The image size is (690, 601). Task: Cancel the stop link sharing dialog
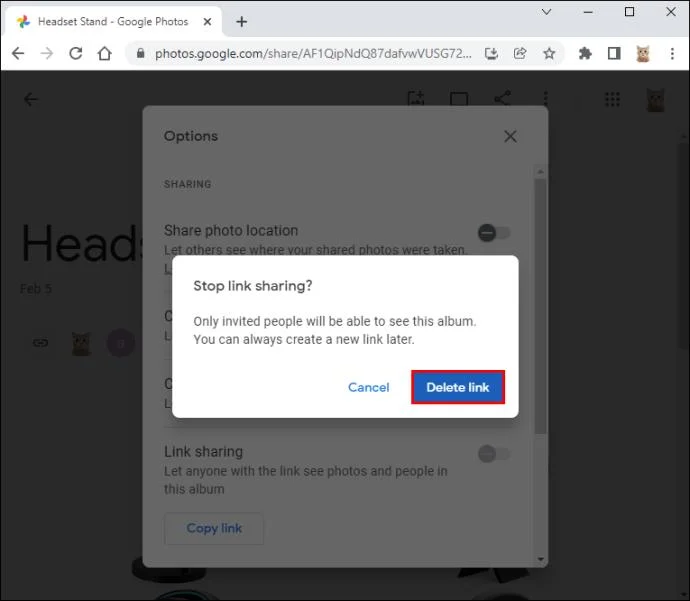coord(369,387)
